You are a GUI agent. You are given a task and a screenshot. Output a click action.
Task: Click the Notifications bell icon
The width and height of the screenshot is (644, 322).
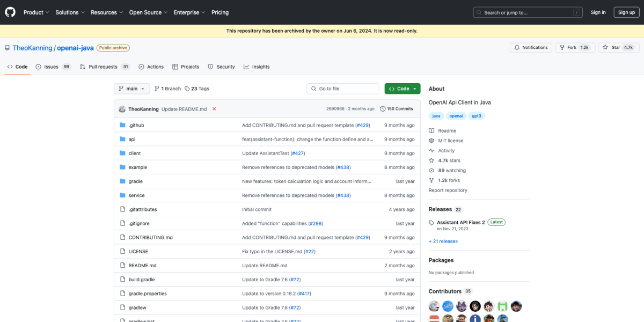coord(516,47)
